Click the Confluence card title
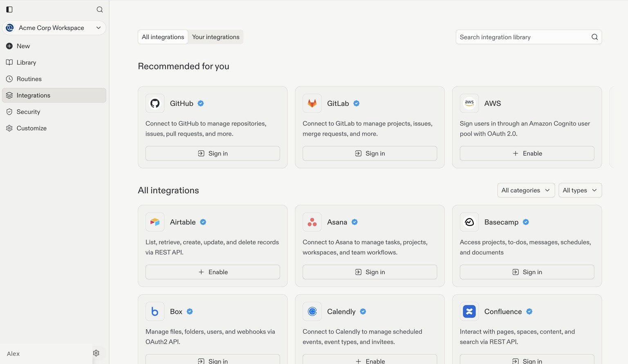The image size is (628, 364). click(503, 312)
